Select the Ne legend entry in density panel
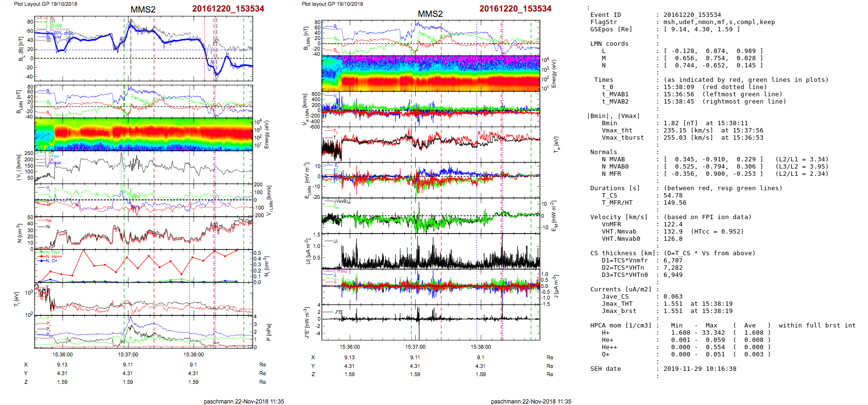The image size is (868, 405). tap(48, 221)
